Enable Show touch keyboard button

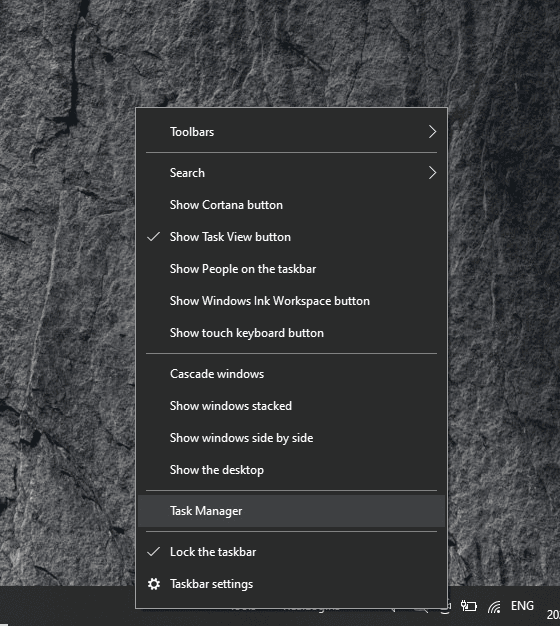click(291, 333)
